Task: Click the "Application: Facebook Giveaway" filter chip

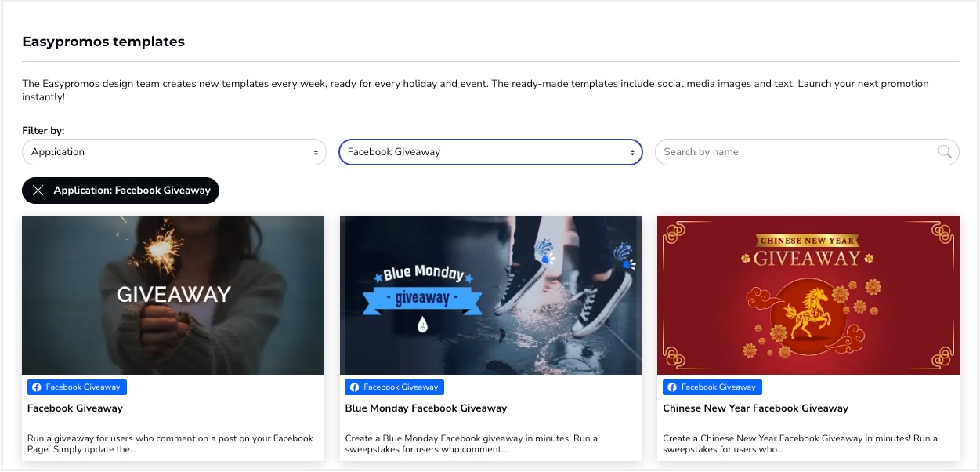Action: [x=132, y=191]
